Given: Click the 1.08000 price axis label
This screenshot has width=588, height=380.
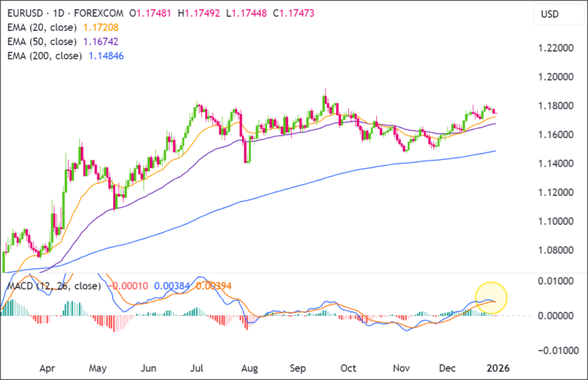Looking at the screenshot, I should point(556,250).
